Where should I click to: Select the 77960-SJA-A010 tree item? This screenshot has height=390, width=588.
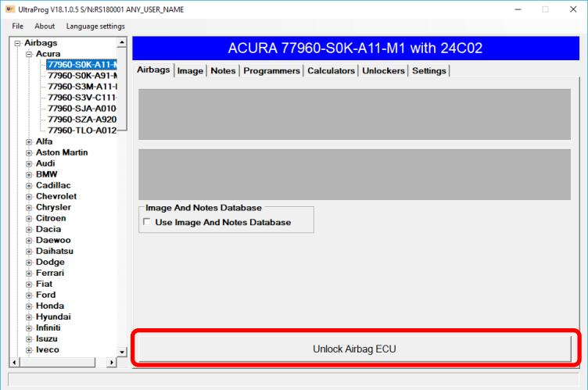pos(82,109)
